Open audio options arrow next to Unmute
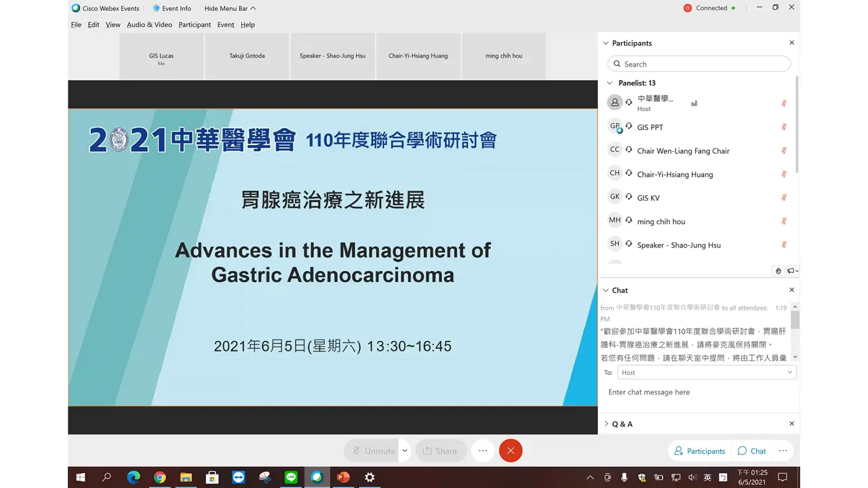The image size is (868, 488). click(x=405, y=451)
